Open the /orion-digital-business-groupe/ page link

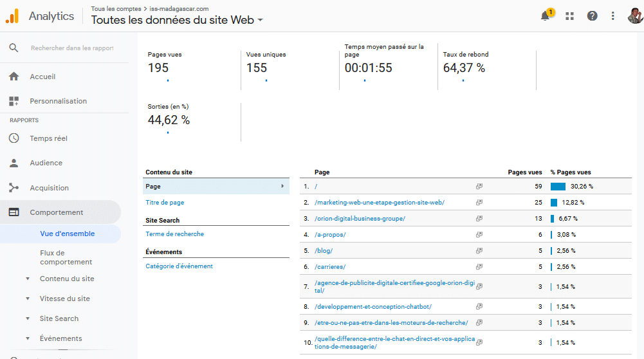360,219
